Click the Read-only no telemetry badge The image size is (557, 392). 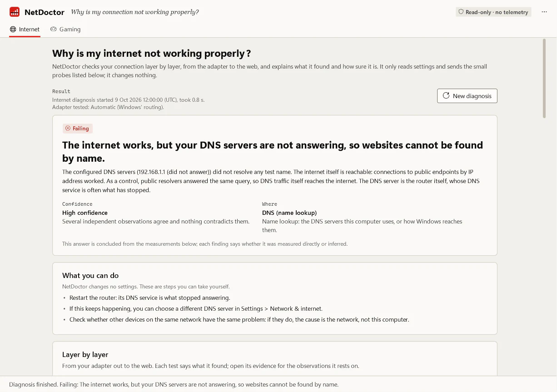pos(493,12)
